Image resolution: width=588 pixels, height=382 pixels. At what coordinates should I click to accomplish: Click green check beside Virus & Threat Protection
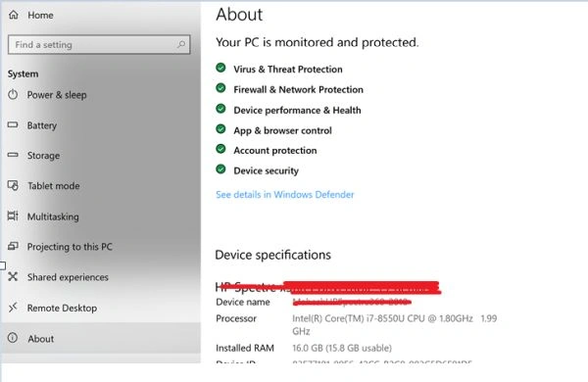coord(220,68)
